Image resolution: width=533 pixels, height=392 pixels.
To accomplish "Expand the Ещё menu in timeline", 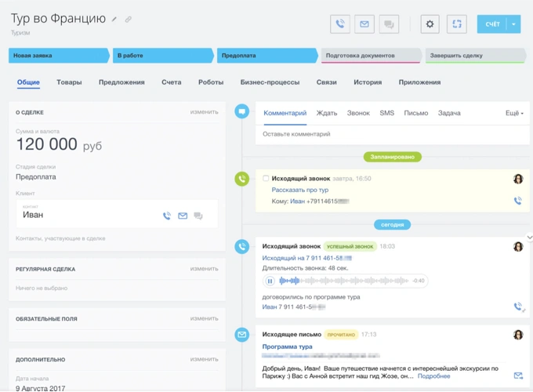I will tap(514, 113).
